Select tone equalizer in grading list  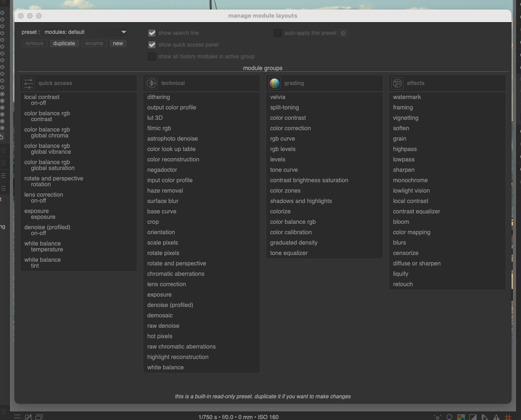click(x=289, y=253)
